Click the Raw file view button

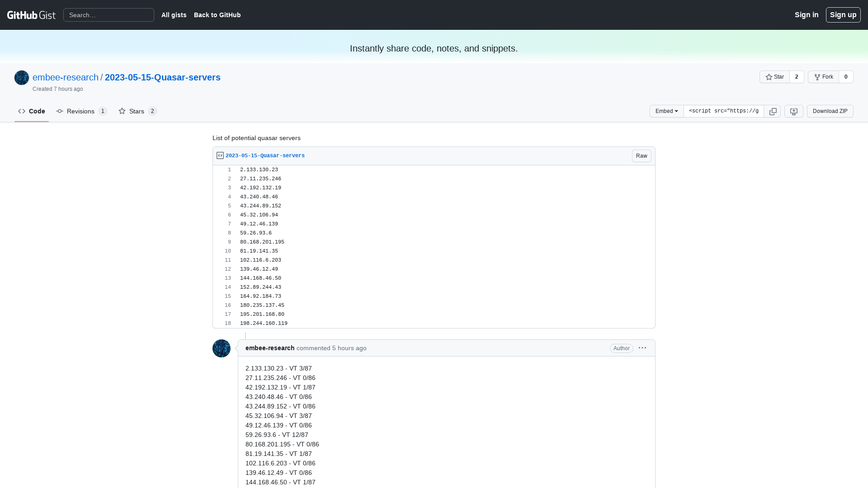(642, 155)
